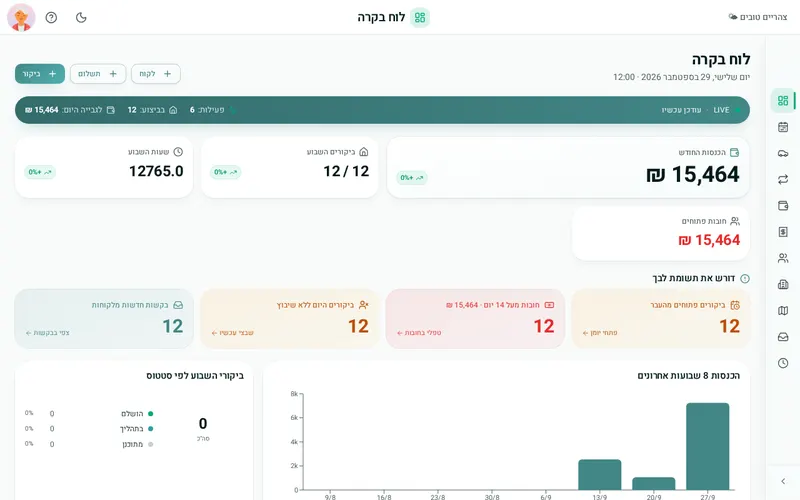Screen dimensions: 800x500
Task: Open the car icon in sidebar
Action: 783,153
